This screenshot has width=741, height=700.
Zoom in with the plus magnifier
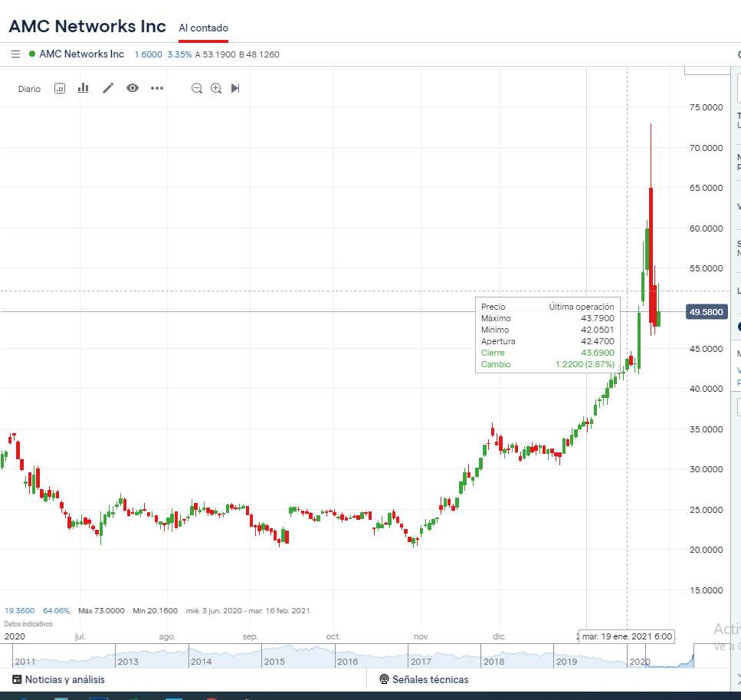coord(216,88)
